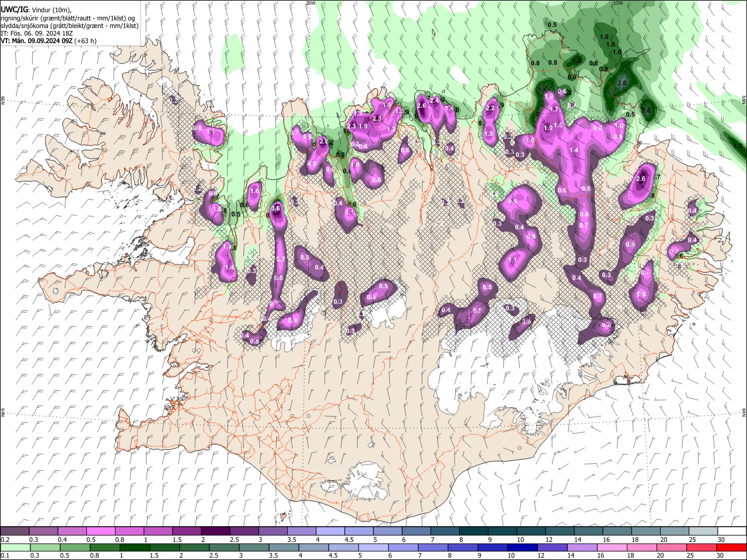747x560 pixels.
Task: Click the '20W' longitude label on the top edge
Action: pos(310,3)
